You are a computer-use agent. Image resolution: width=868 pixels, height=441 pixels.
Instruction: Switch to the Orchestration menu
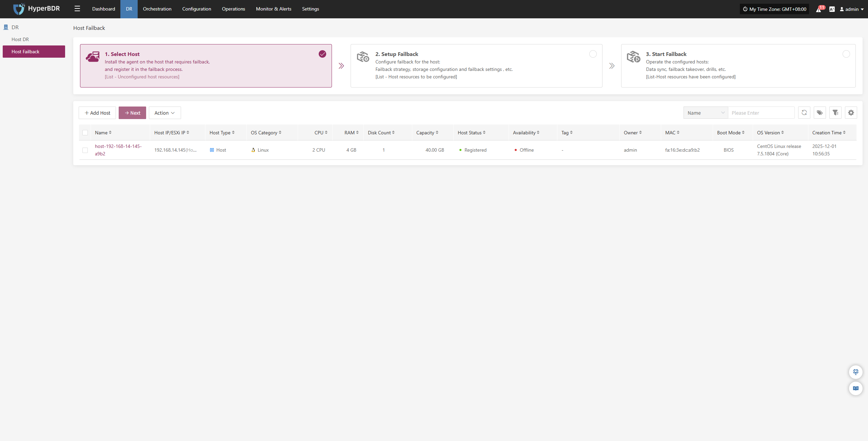tap(157, 9)
